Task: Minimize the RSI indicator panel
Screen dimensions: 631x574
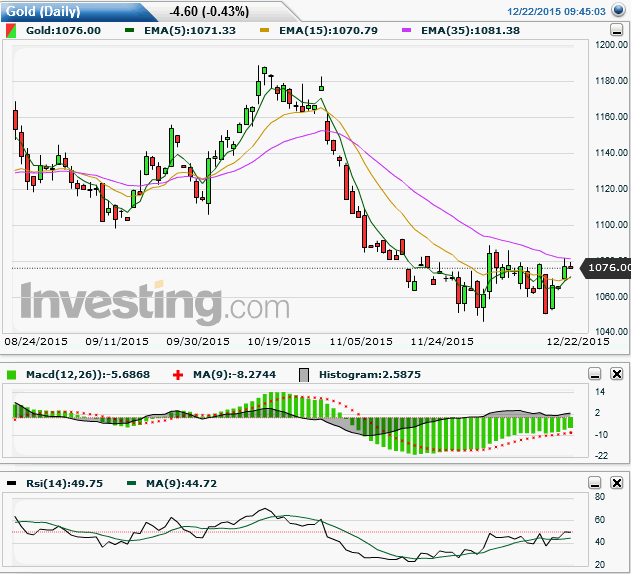Action: pos(595,483)
